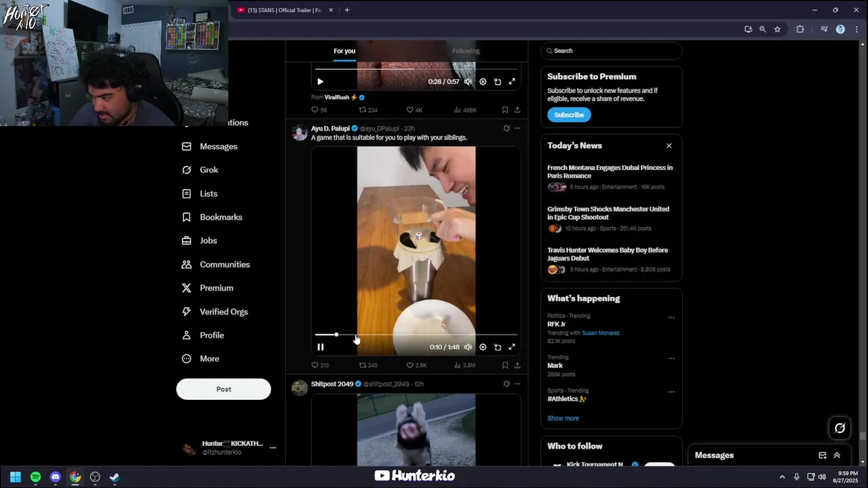
Task: Repost the ViralRush post
Action: coord(368,110)
